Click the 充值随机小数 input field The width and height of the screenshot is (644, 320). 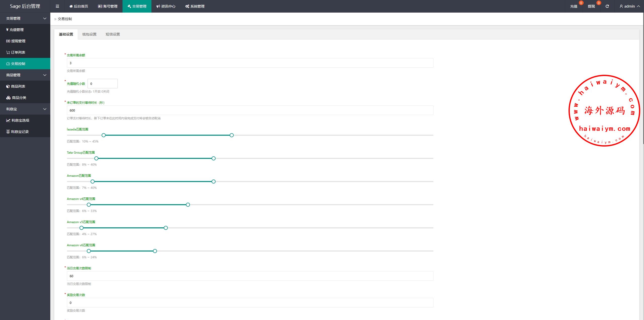click(x=102, y=84)
